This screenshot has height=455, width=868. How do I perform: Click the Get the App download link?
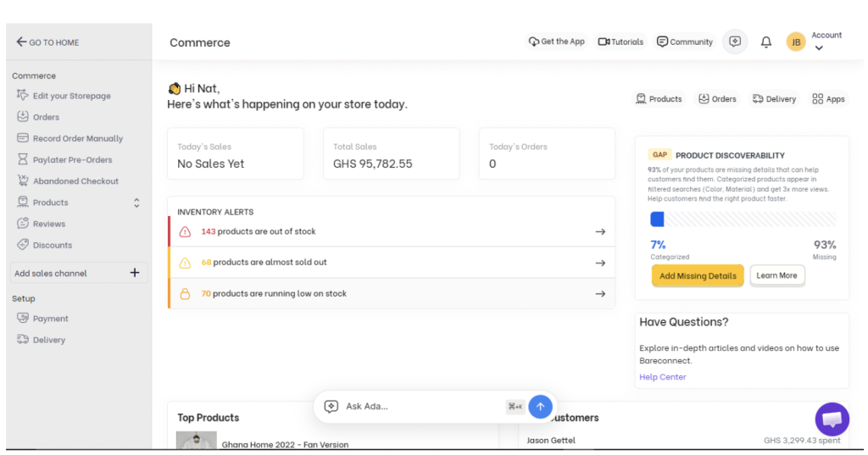coord(556,42)
